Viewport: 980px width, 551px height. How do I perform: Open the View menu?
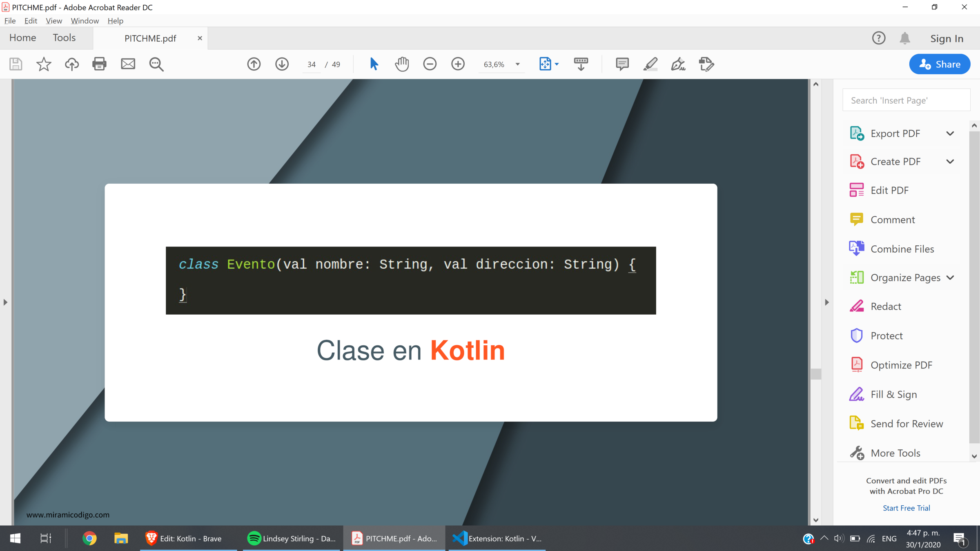pos(53,21)
